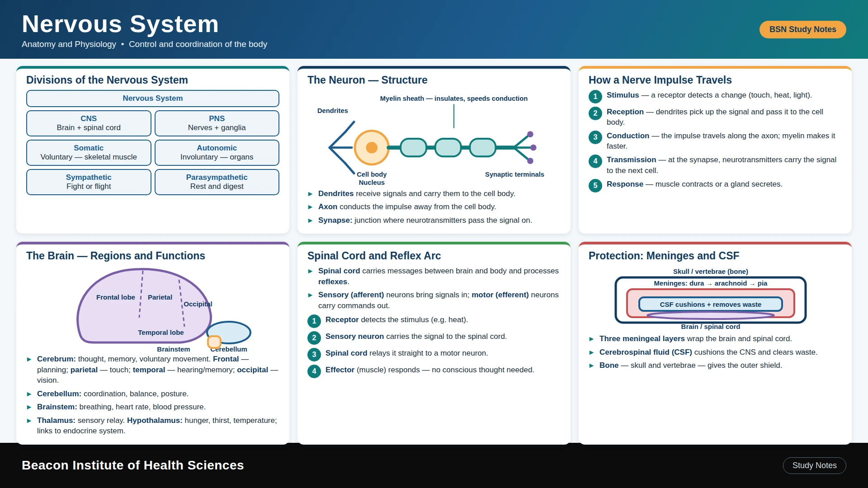Click the Meninges: dura arachnoid pia label

click(711, 283)
